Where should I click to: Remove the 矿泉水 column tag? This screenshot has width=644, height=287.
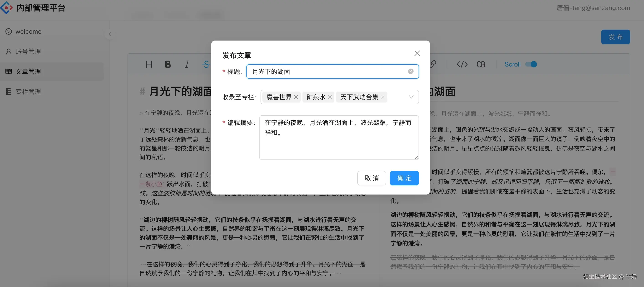coord(330,97)
